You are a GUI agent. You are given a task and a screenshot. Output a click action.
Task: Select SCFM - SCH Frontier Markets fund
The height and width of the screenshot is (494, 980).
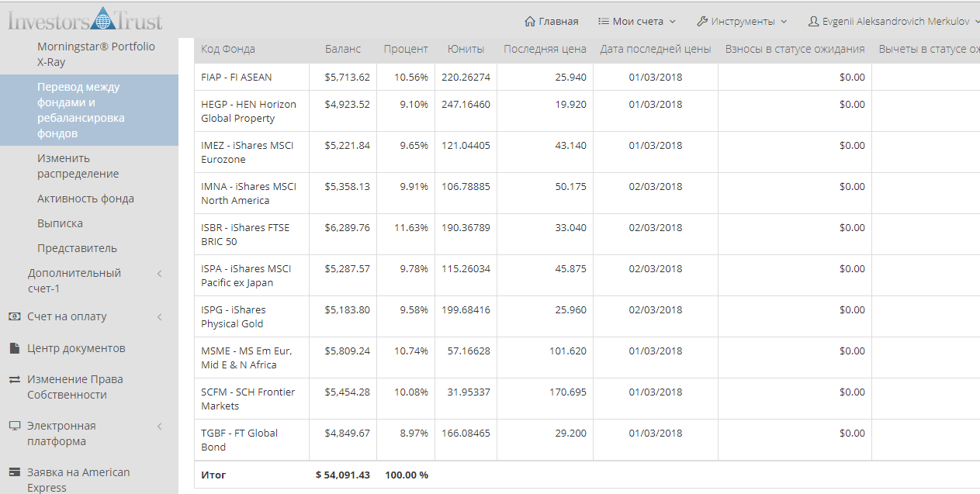click(x=248, y=399)
